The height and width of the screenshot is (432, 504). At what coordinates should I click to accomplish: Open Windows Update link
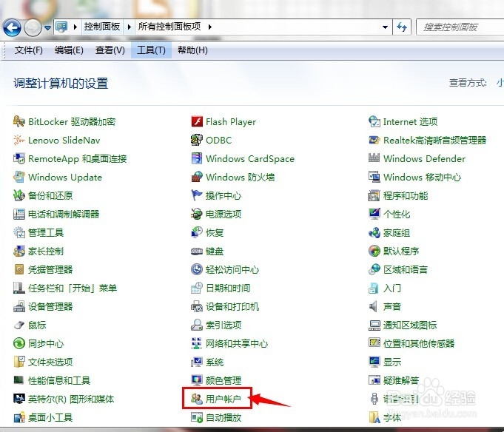(x=65, y=178)
